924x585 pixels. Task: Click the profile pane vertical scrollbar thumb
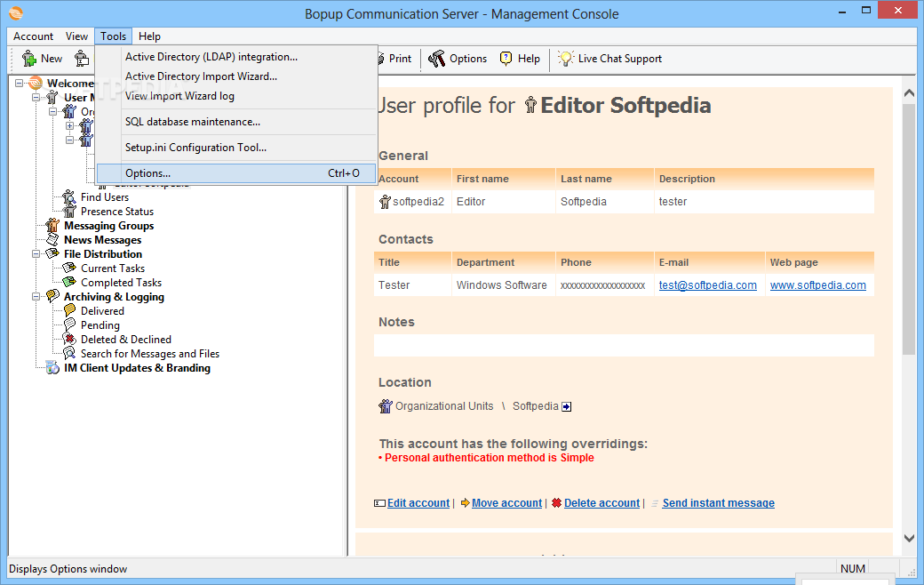909,228
